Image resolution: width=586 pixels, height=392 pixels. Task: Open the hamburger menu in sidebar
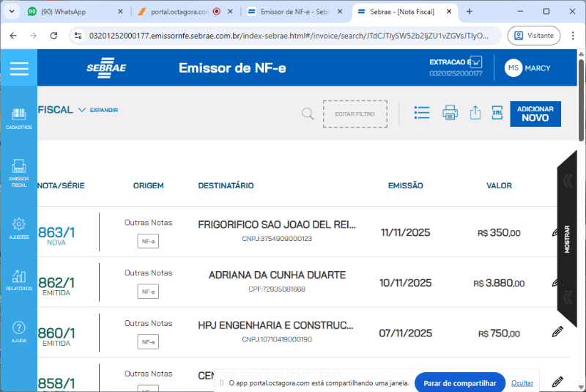19,69
